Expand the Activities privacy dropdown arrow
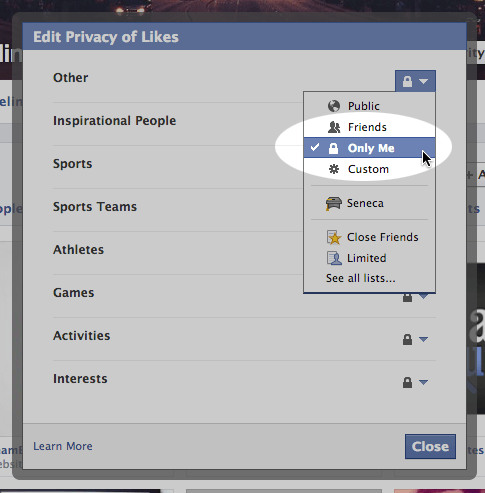Screen dimensions: 485x493 pyautogui.click(x=423, y=339)
